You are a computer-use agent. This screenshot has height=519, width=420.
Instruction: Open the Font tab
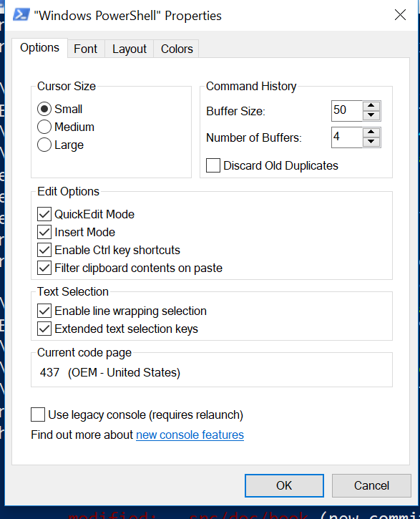86,49
